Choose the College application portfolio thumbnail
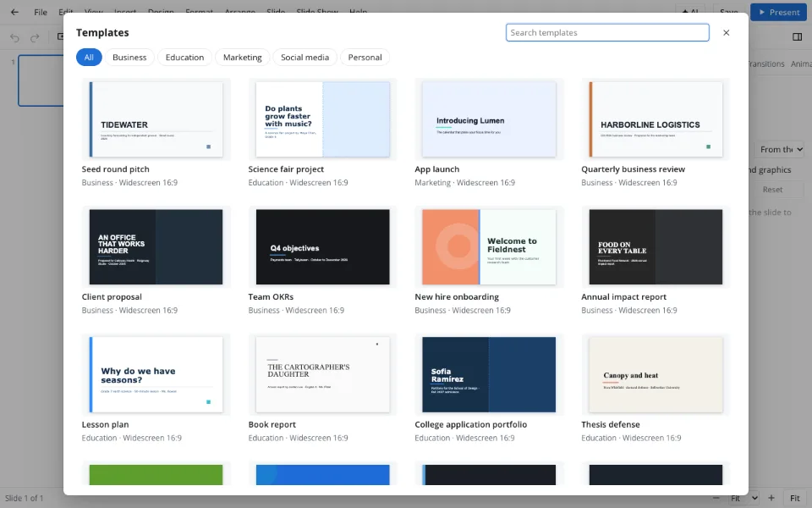812x508 pixels. [x=489, y=374]
